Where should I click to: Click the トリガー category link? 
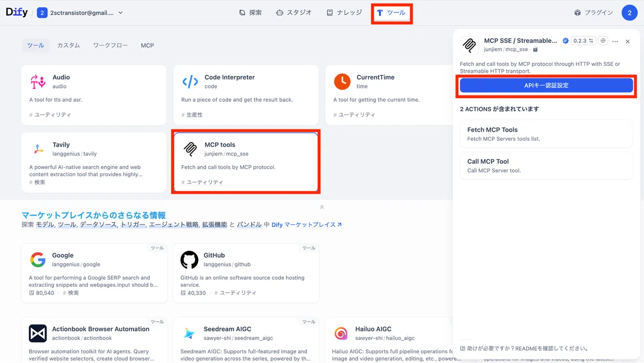[x=133, y=225]
